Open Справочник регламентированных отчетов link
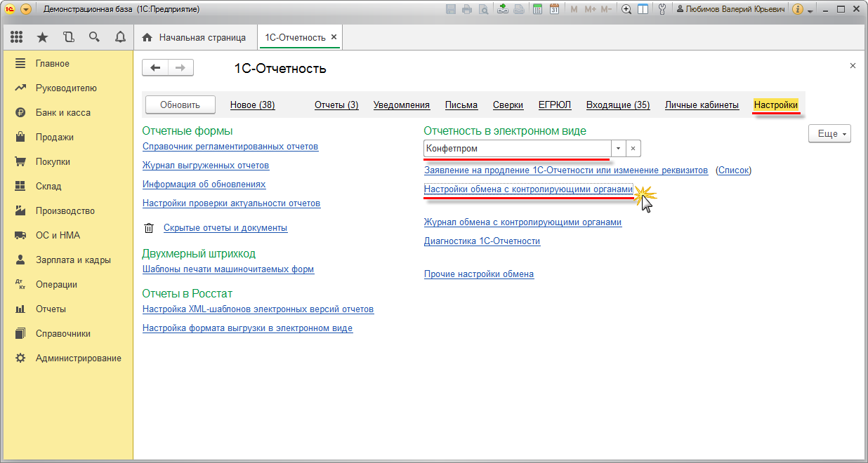868x463 pixels. pyautogui.click(x=230, y=147)
